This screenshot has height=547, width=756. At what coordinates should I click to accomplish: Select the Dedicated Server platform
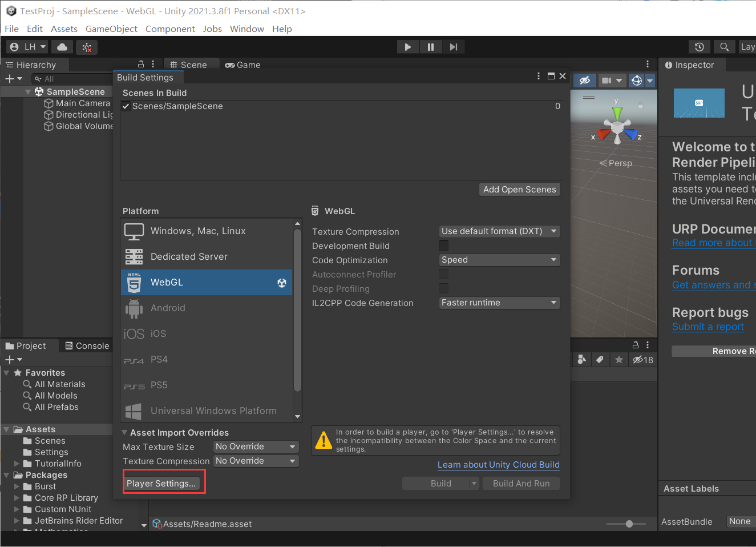tap(207, 256)
